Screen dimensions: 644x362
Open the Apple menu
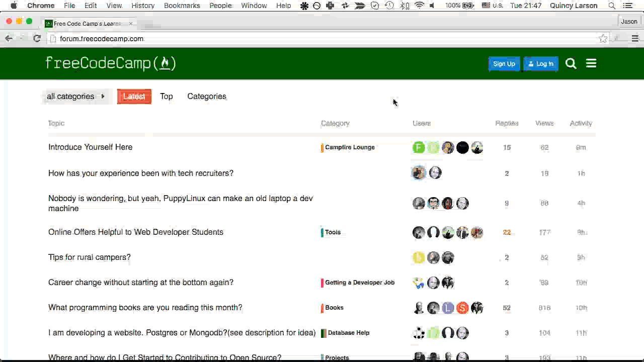point(14,6)
